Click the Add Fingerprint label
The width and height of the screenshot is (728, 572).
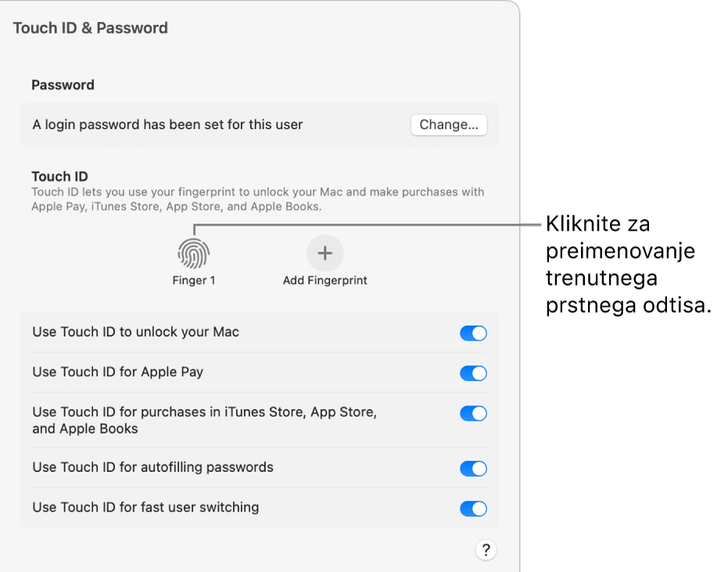[x=325, y=279]
